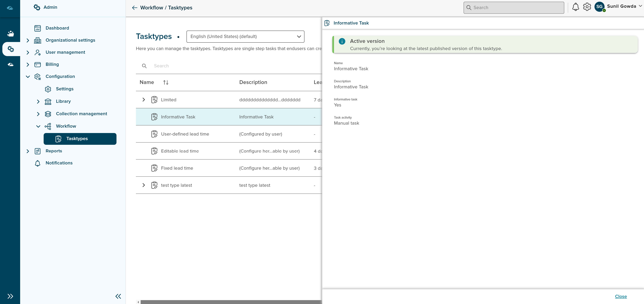Collapse the Configuration section chevron

28,77
